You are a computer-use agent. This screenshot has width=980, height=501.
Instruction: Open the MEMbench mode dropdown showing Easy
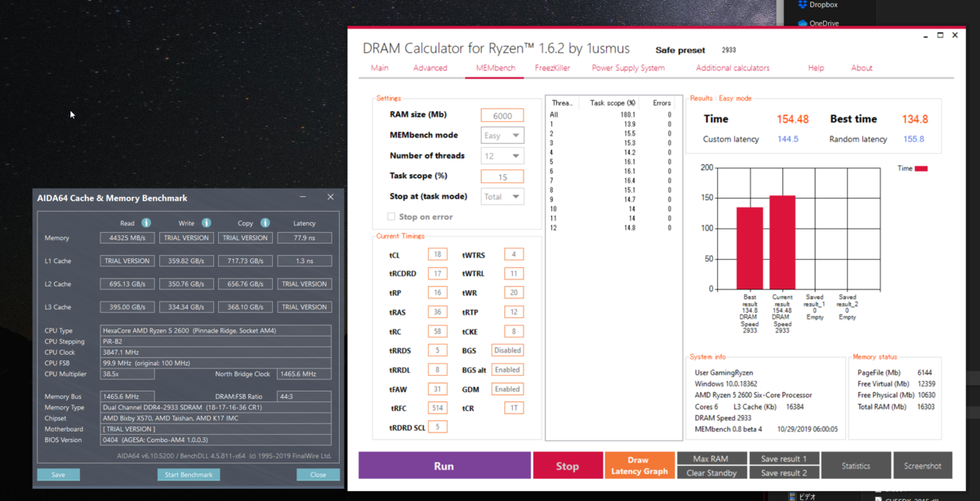(502, 136)
